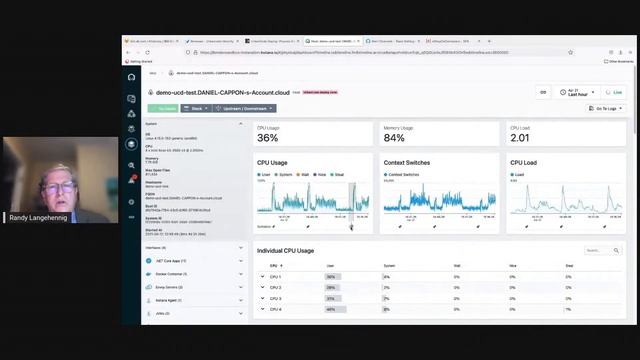Viewport: 640px width, 360px height.
Task: Open the three-dots more menu in the sidebar
Action: (131, 217)
